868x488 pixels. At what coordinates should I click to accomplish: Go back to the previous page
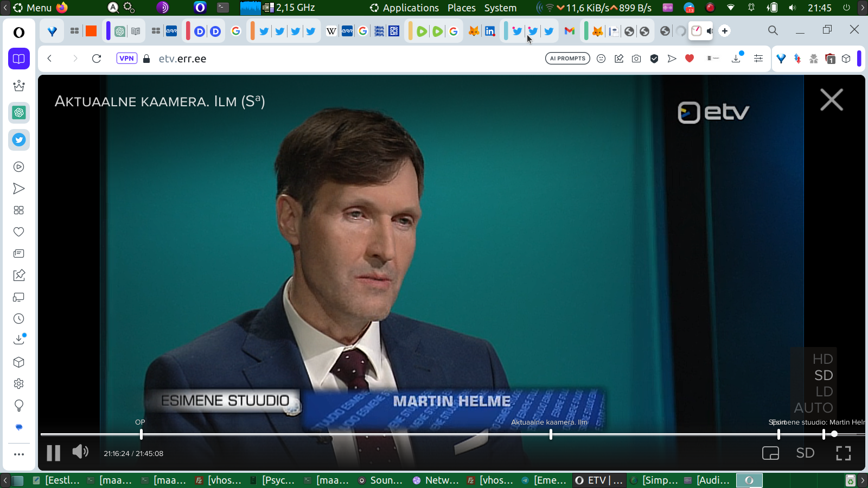coord(49,59)
